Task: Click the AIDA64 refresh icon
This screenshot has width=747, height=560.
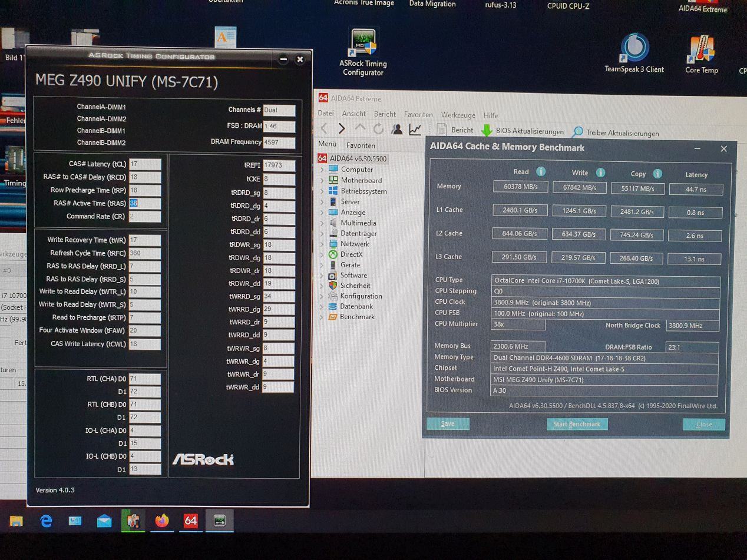Action: click(379, 128)
